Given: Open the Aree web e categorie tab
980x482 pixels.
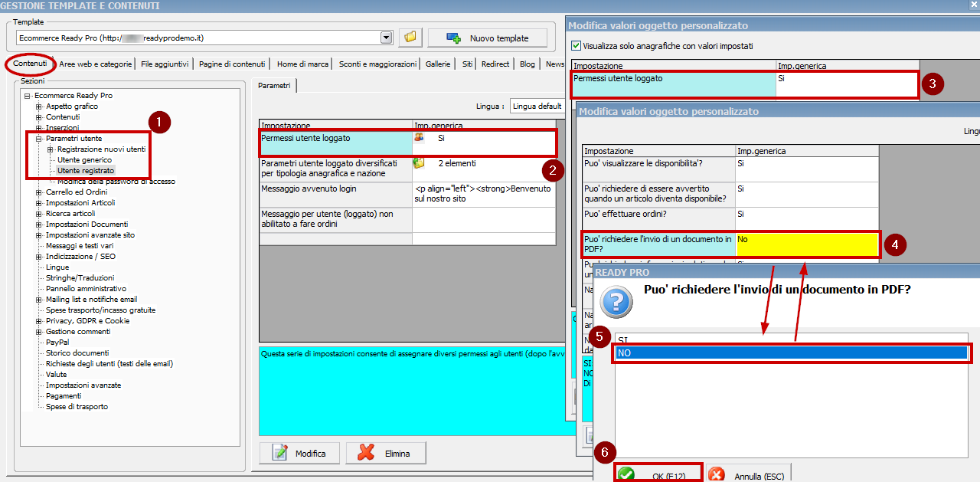Looking at the screenshot, I should pyautogui.click(x=96, y=64).
